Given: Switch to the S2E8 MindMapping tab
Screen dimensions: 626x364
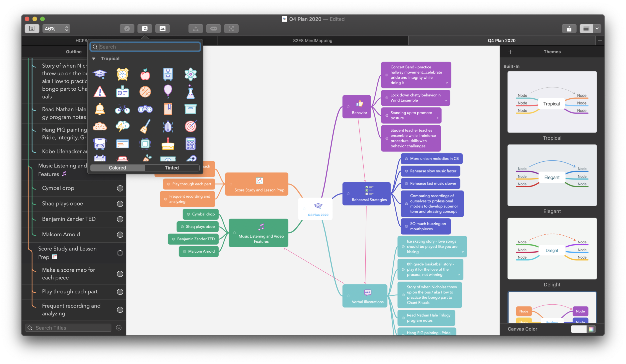Looking at the screenshot, I should click(x=312, y=41).
